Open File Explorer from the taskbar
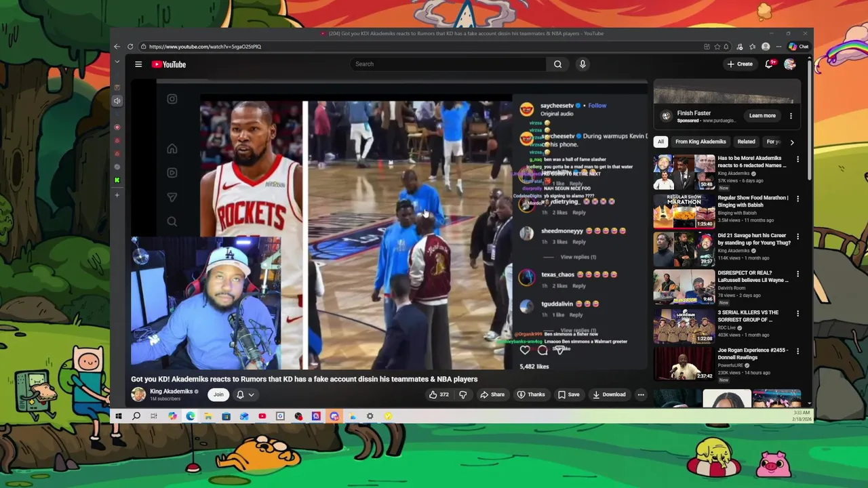868x488 pixels. [x=208, y=416]
